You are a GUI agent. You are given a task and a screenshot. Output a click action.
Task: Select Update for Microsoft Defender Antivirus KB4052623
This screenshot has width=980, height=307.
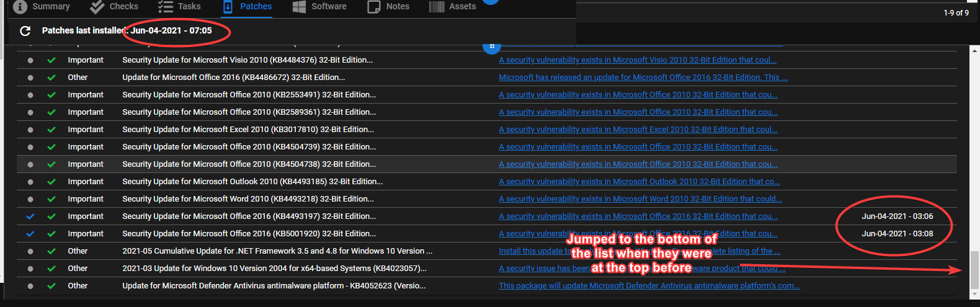point(274,286)
